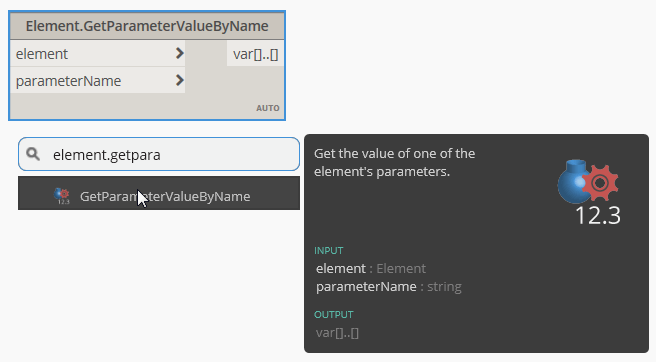Click the var[]..[] output port on node
This screenshot has width=656, height=362.
pos(255,54)
